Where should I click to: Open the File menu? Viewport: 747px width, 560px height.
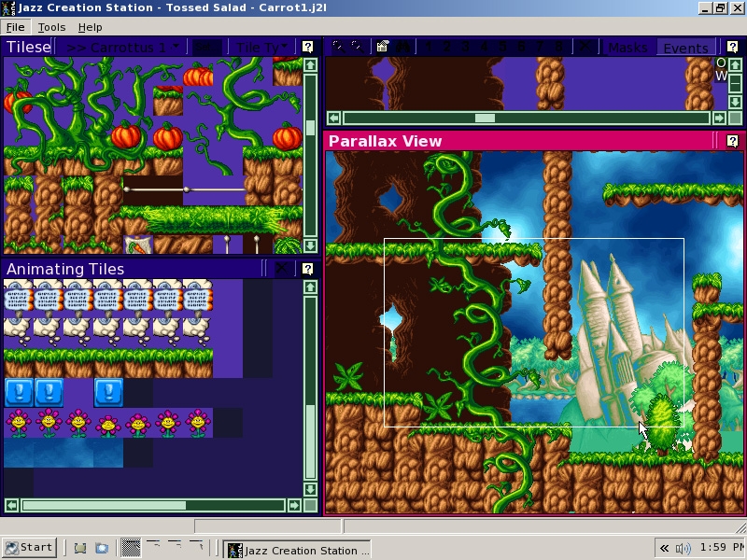pos(15,27)
